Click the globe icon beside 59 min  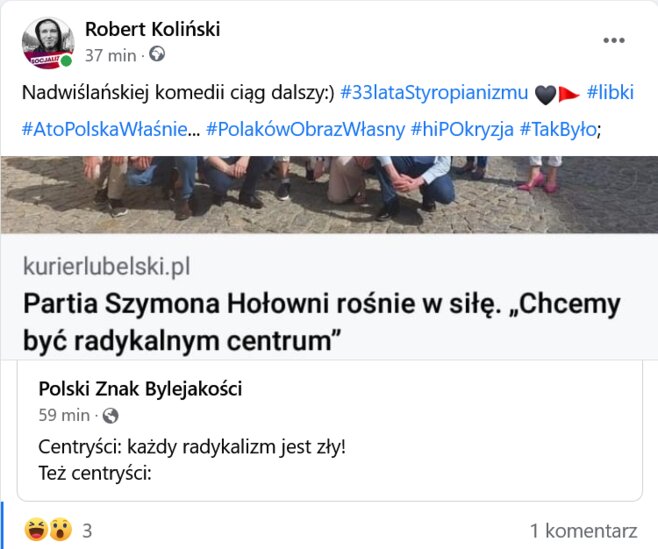[111, 415]
